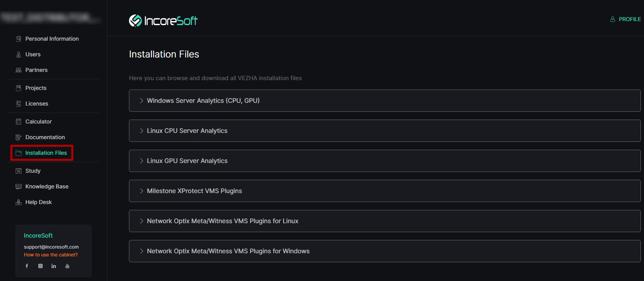Click the Facebook icon in footer card
The height and width of the screenshot is (281, 644).
coord(27,266)
